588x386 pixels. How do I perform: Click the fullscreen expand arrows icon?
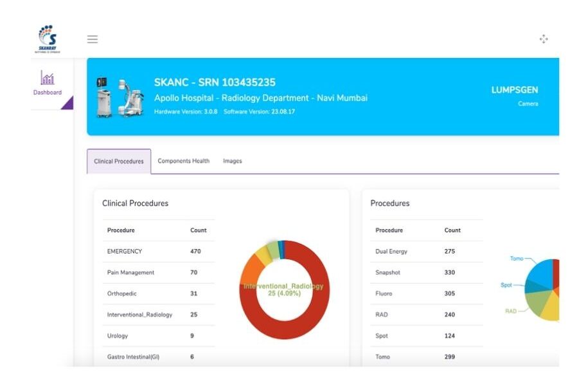(544, 39)
